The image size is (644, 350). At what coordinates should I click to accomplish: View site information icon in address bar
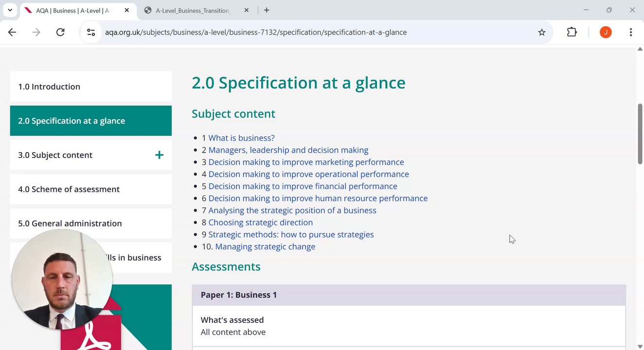coord(91,32)
